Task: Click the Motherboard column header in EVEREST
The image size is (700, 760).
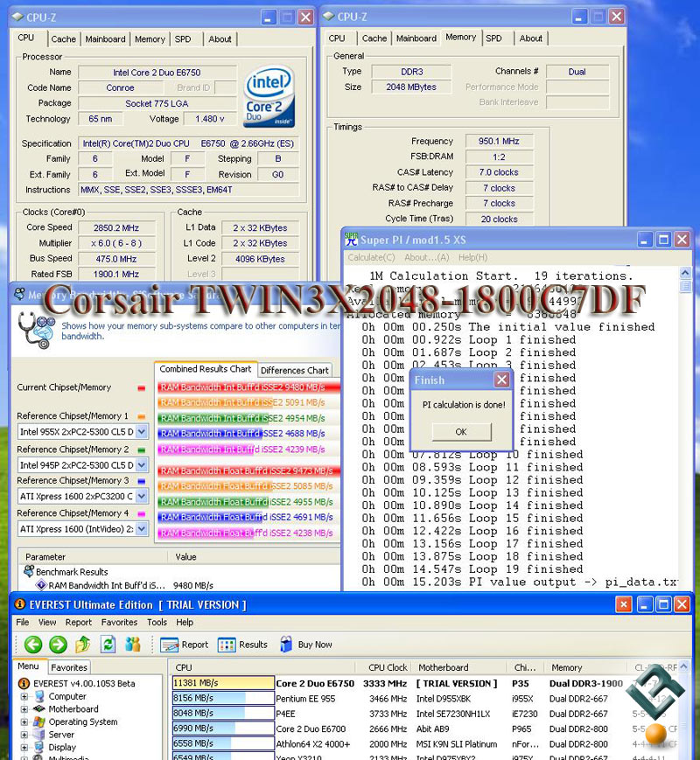Action: pos(458,667)
